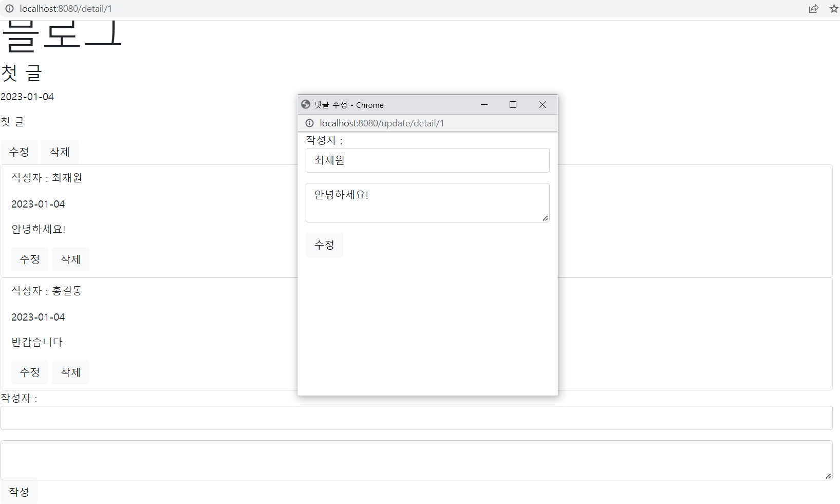840x504 pixels.
Task: Click 삭제 under 최재원's comment
Action: click(70, 259)
